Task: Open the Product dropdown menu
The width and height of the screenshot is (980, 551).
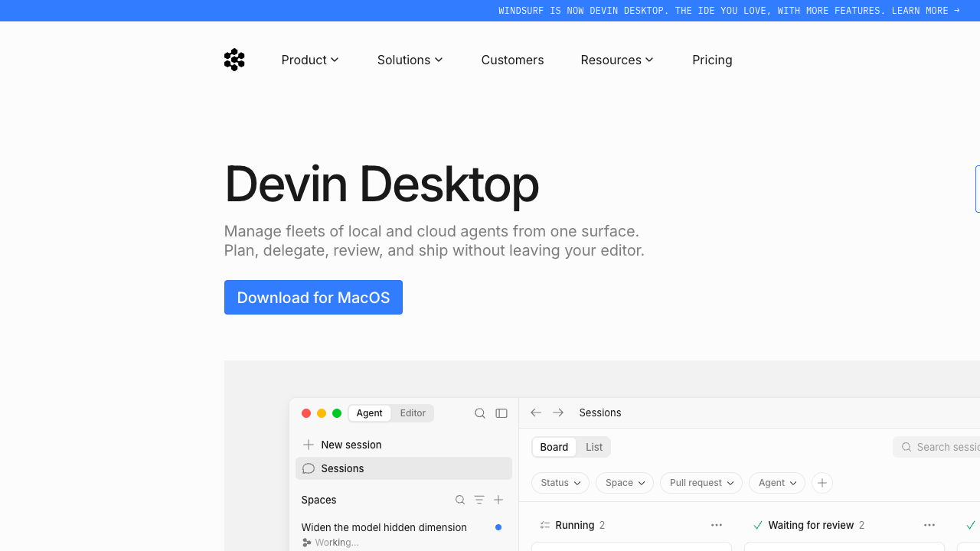Action: pos(310,60)
